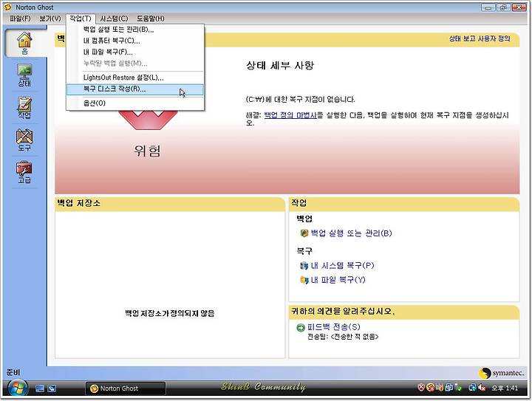Click the muted volume tray icon

(x=482, y=387)
